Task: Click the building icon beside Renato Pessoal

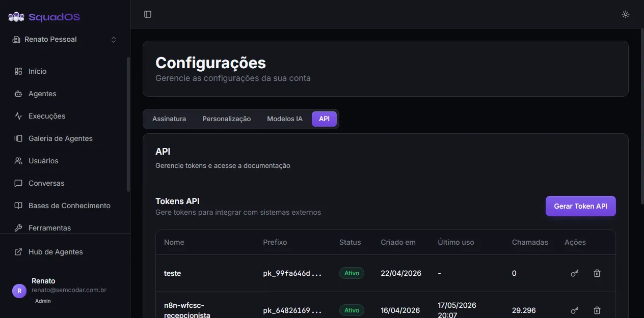Action: [16, 40]
